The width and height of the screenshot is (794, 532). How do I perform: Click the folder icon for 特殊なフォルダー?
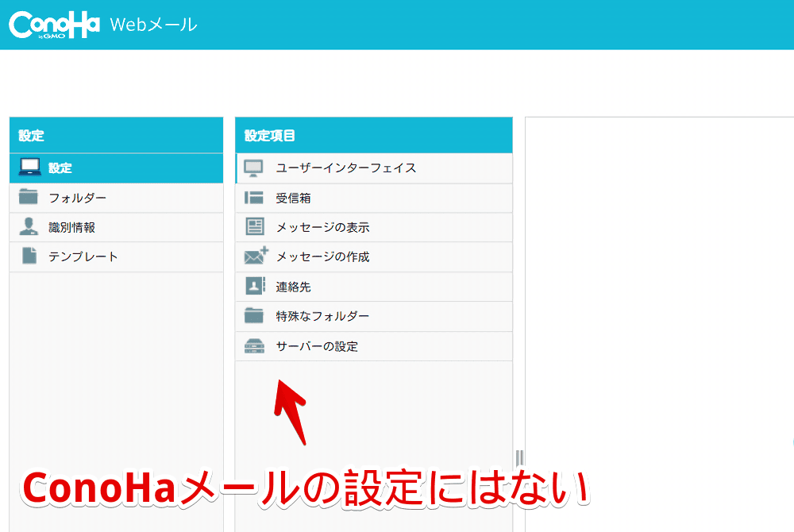pos(254,315)
